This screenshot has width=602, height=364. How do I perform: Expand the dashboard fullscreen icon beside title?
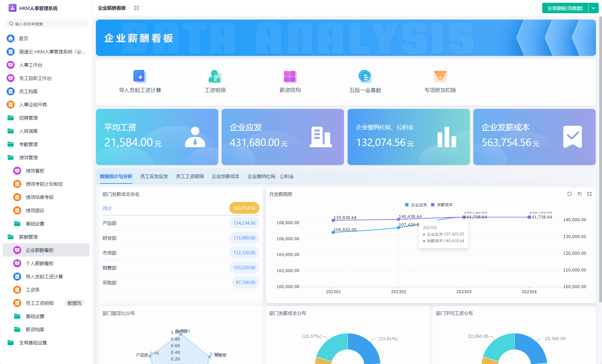point(136,8)
